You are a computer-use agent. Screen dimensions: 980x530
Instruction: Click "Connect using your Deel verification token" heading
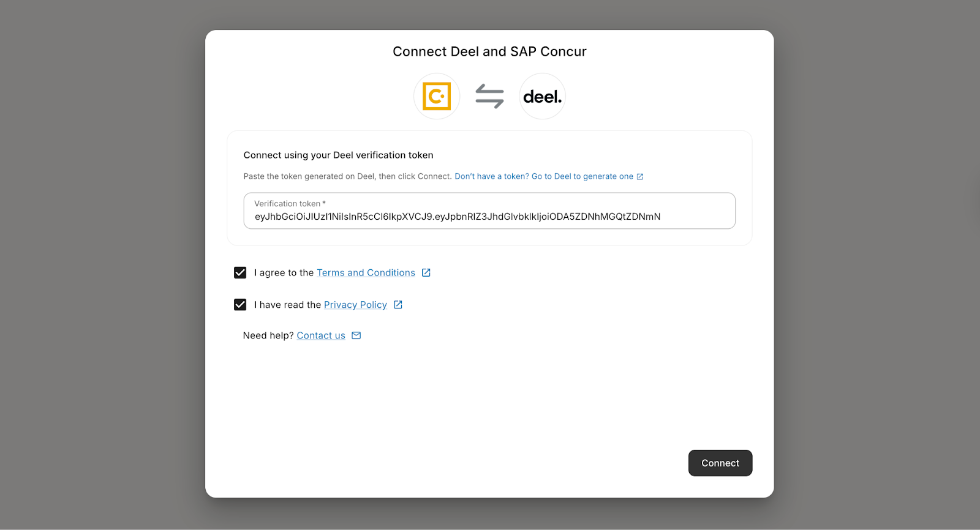pos(338,155)
